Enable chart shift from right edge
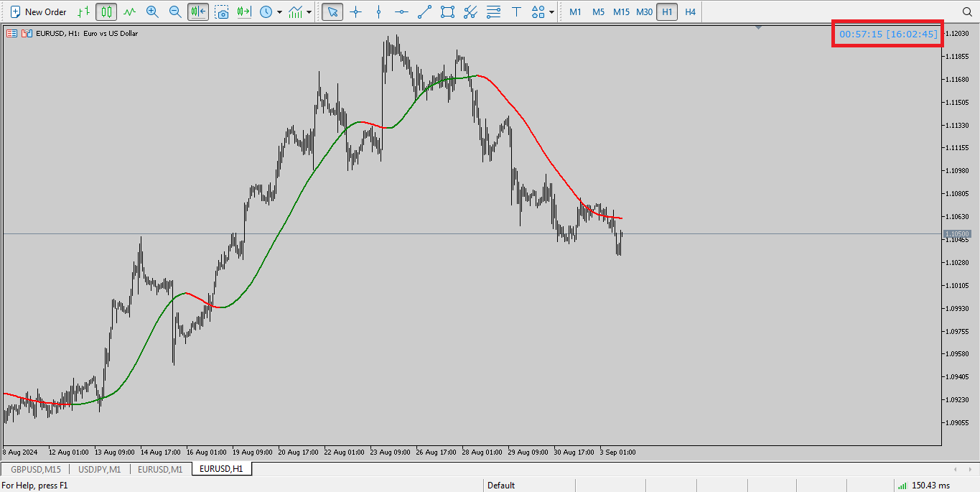 coord(244,11)
